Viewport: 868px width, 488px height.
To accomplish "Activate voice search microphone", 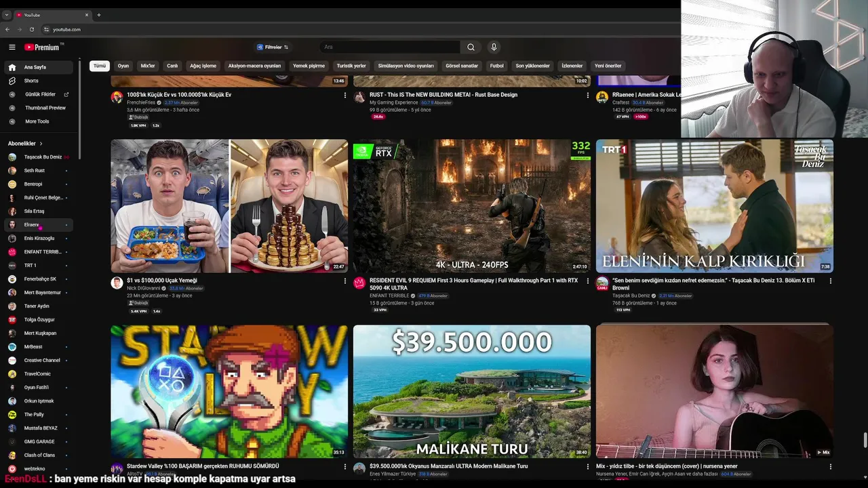I will pos(494,47).
